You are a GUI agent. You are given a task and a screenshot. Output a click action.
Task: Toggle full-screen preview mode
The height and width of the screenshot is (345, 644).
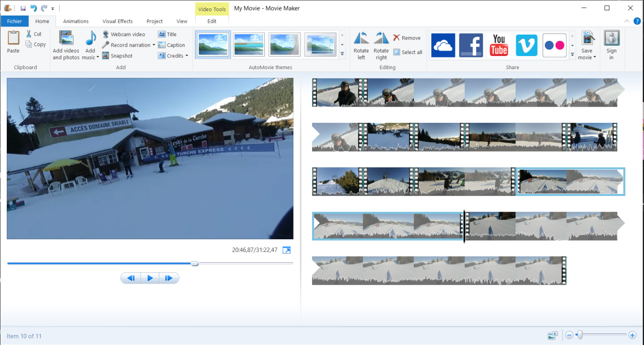[x=287, y=250]
